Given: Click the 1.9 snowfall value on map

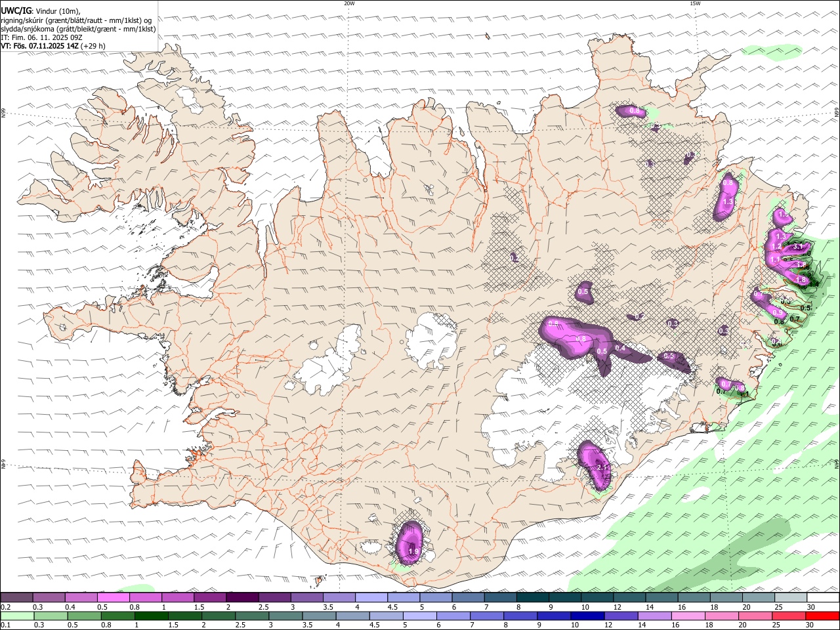Looking at the screenshot, I should click(413, 551).
